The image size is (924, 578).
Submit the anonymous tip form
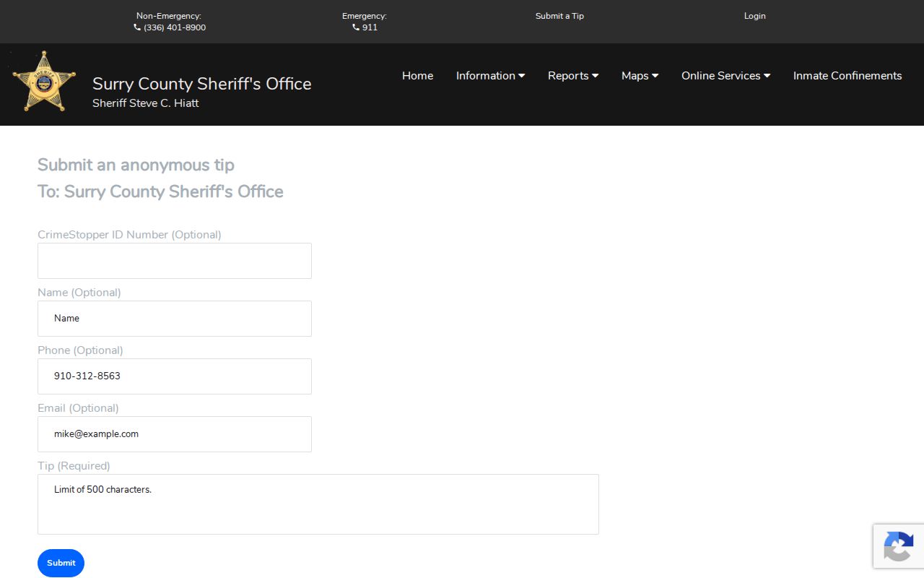coord(61,563)
